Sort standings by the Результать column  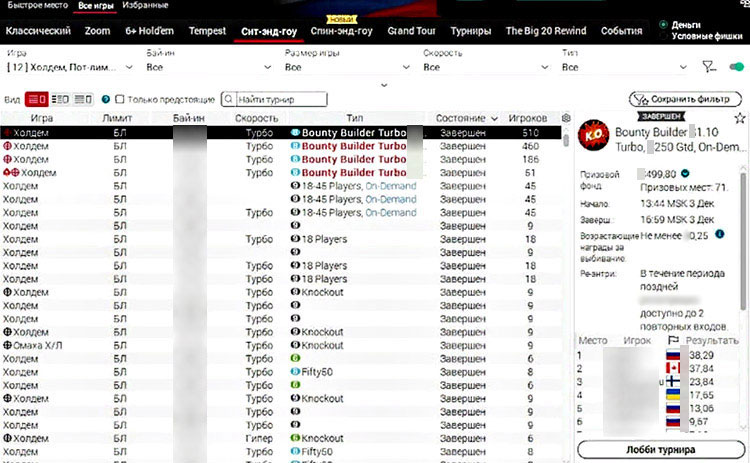click(712, 341)
